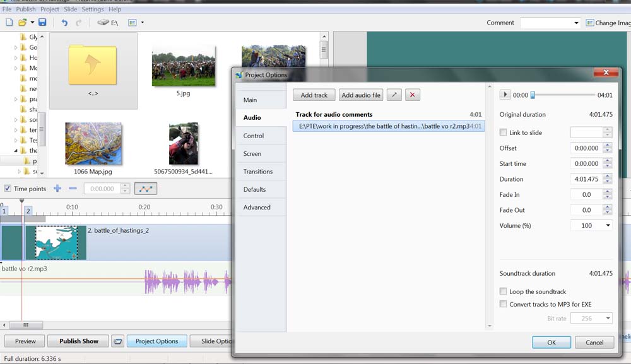The image size is (631, 364).
Task: Open the Comment dropdown list
Action: point(576,23)
